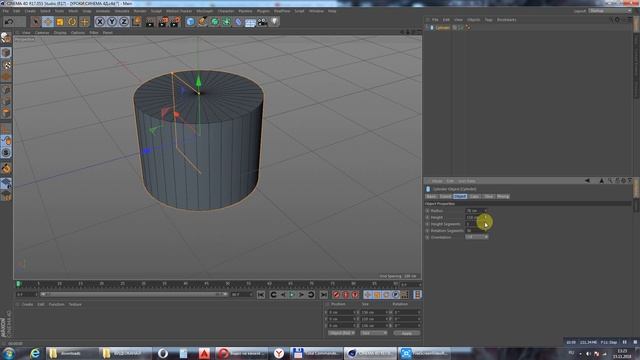Screen dimensions: 640x360
Task: Open the spline pen tool icon
Action: (x=202, y=22)
